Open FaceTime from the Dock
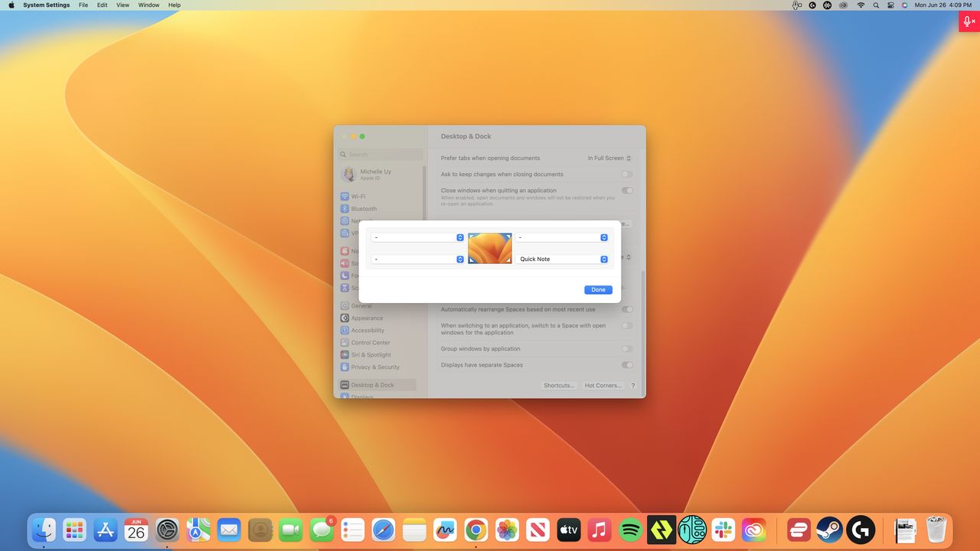Image resolution: width=980 pixels, height=551 pixels. click(291, 530)
